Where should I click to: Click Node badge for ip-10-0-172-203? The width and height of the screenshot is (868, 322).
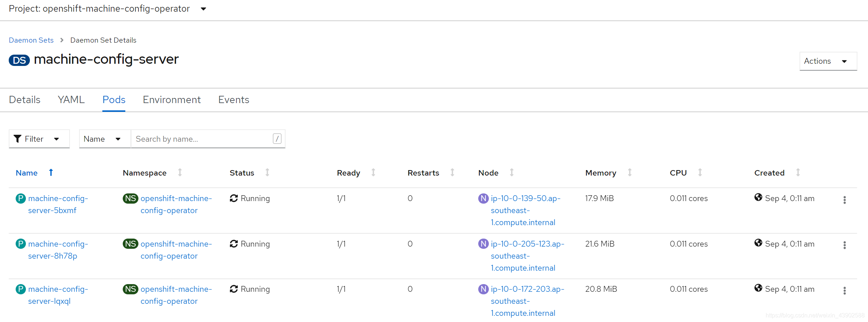[483, 289]
